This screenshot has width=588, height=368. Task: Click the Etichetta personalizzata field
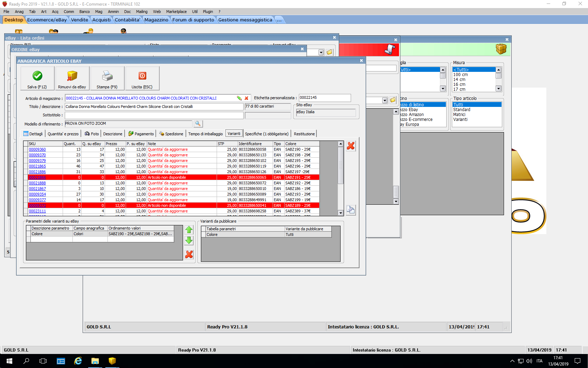pyautogui.click(x=325, y=98)
